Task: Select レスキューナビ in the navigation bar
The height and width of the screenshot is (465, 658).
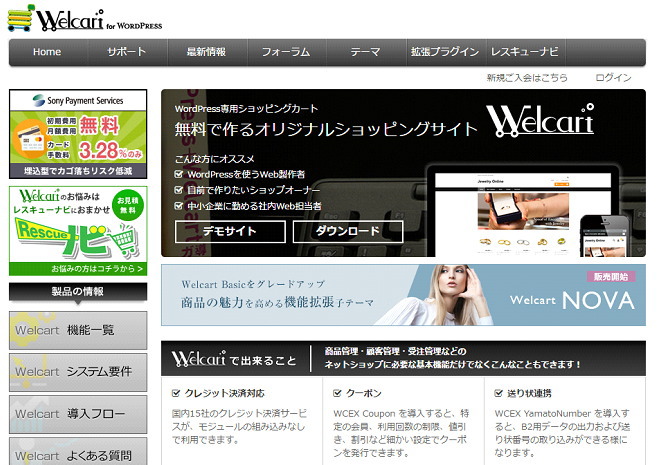Action: pos(525,52)
